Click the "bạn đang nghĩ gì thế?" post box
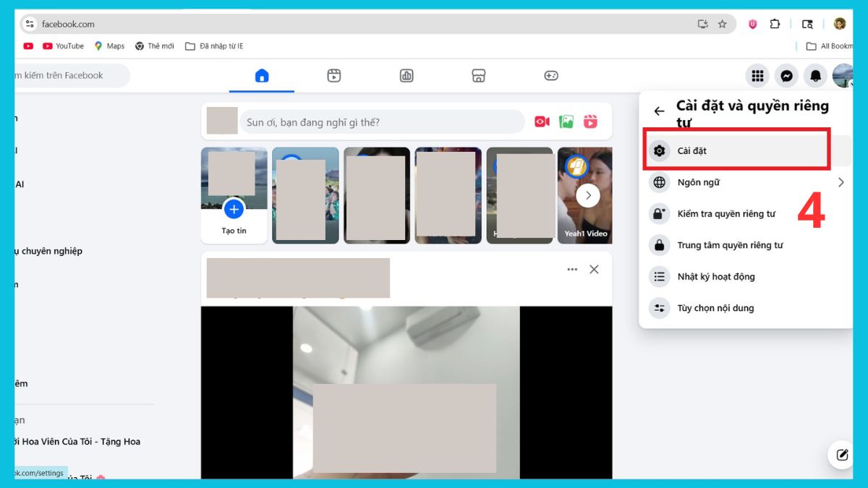This screenshot has height=488, width=868. pyautogui.click(x=382, y=122)
